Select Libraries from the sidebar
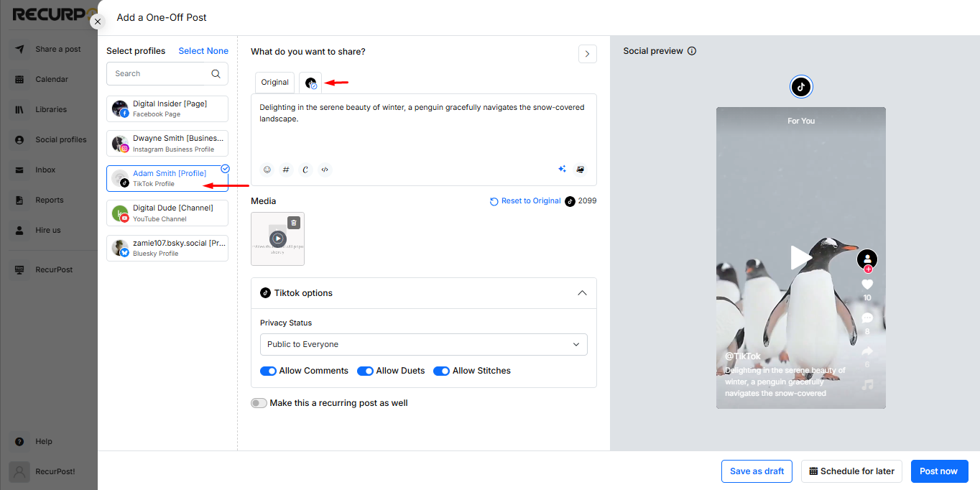Screen dimensions: 980x490 pos(49,109)
